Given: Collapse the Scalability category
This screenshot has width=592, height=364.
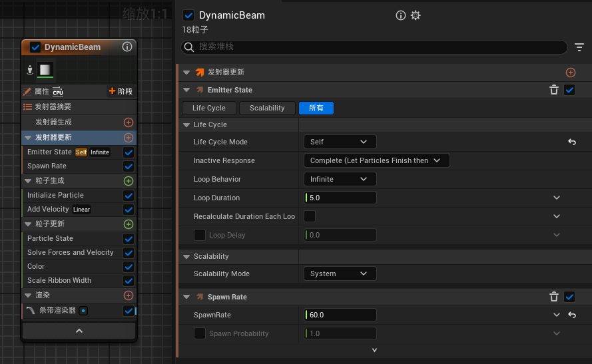Looking at the screenshot, I should click(x=186, y=257).
